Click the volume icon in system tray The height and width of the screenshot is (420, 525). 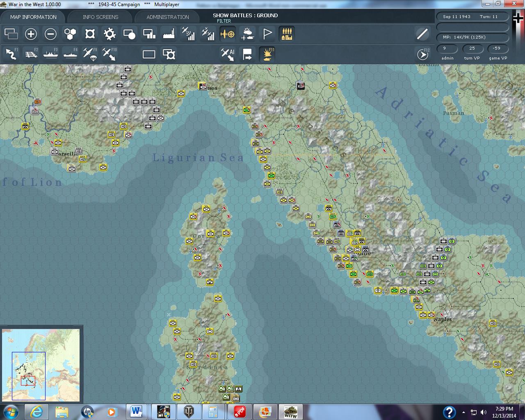click(x=484, y=412)
